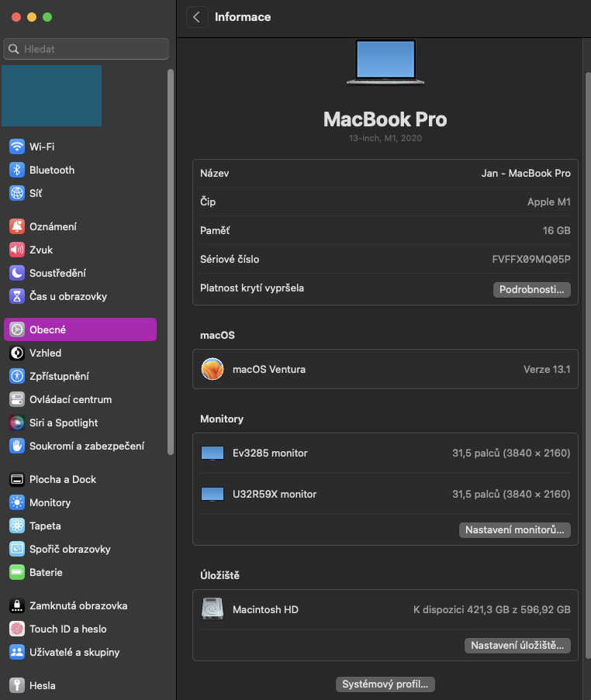Open Nastavení úložiště button
The width and height of the screenshot is (591, 700).
[517, 646]
